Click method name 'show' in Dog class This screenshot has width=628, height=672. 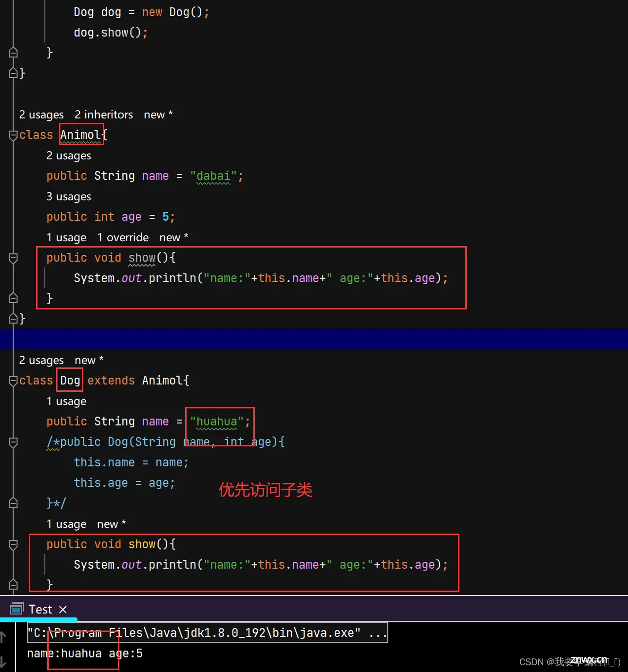[142, 544]
